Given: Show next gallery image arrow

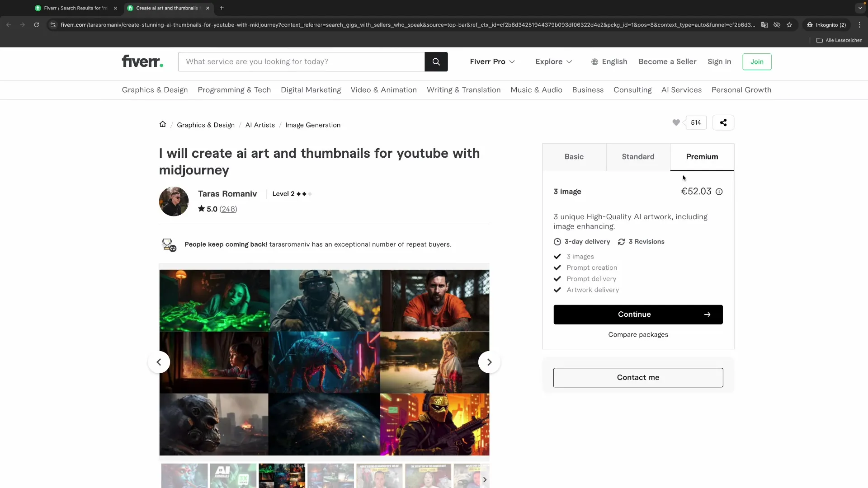Looking at the screenshot, I should (489, 362).
